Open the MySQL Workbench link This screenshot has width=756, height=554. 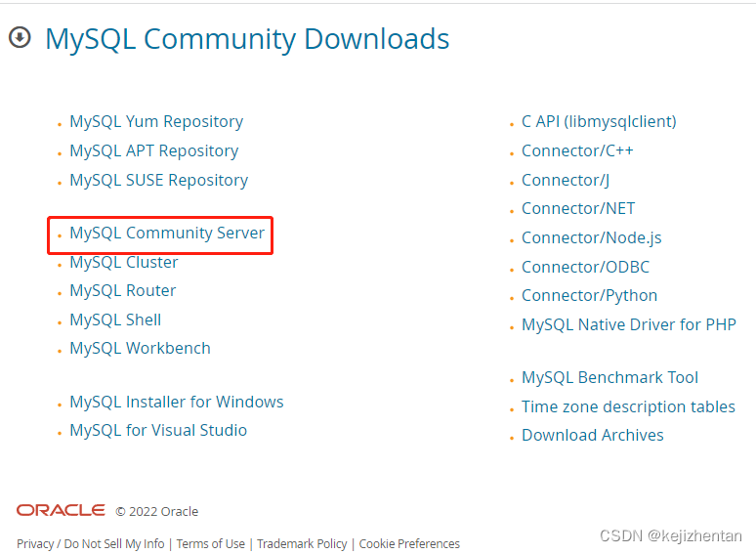point(140,348)
